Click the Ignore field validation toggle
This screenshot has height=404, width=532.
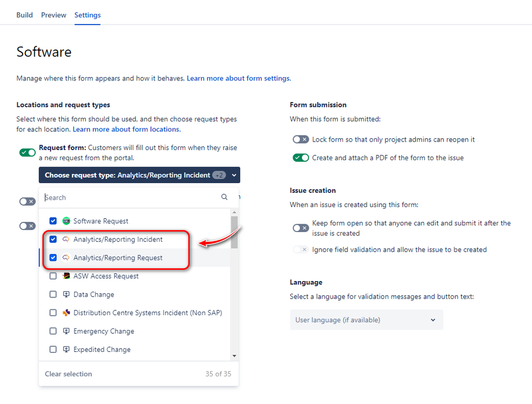300,250
